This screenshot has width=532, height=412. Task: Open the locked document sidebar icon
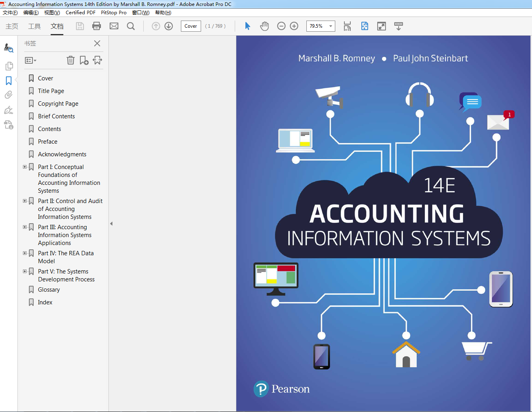point(9,125)
